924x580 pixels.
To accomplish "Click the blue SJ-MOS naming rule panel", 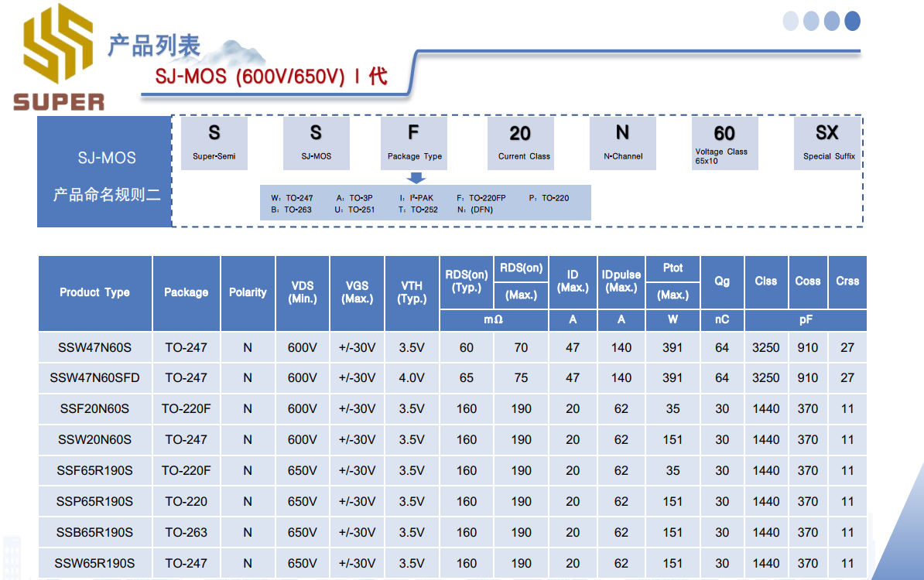I will click(x=105, y=172).
